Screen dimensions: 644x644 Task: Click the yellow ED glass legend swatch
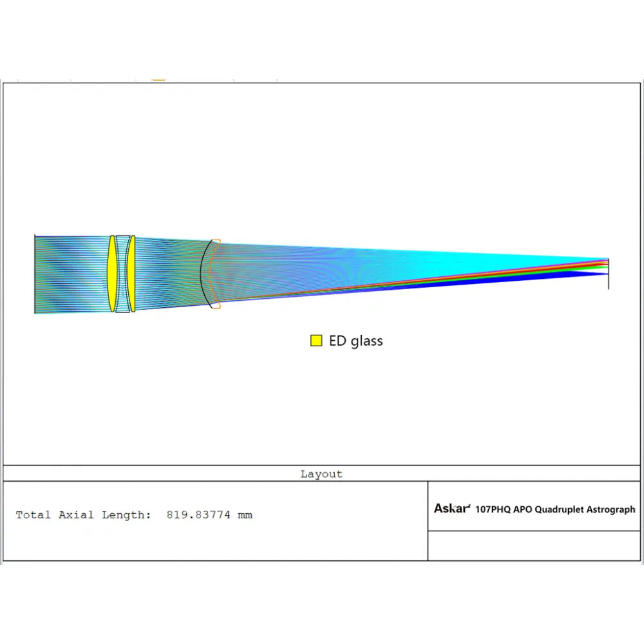click(316, 341)
